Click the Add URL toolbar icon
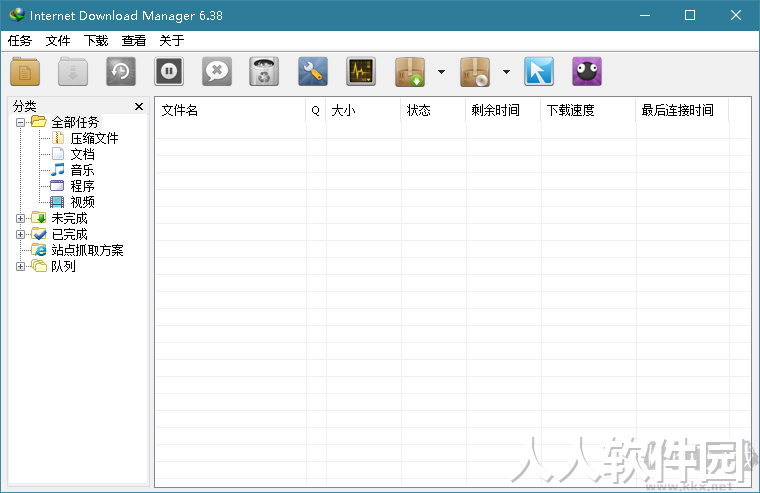 [x=25, y=72]
